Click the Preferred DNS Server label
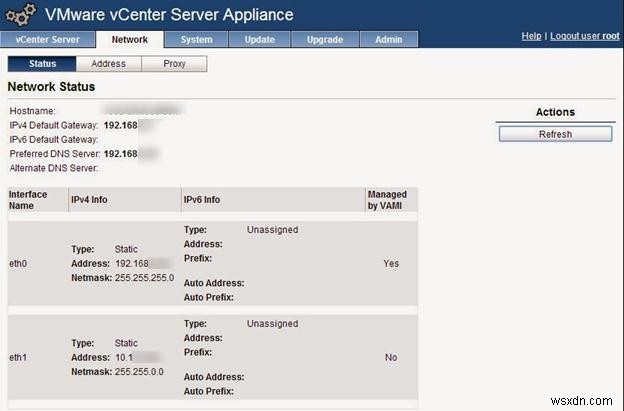 (55, 154)
